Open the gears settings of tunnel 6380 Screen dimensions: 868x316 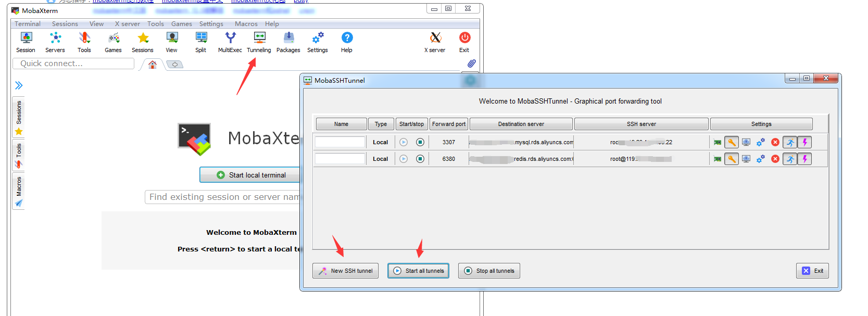coord(761,159)
